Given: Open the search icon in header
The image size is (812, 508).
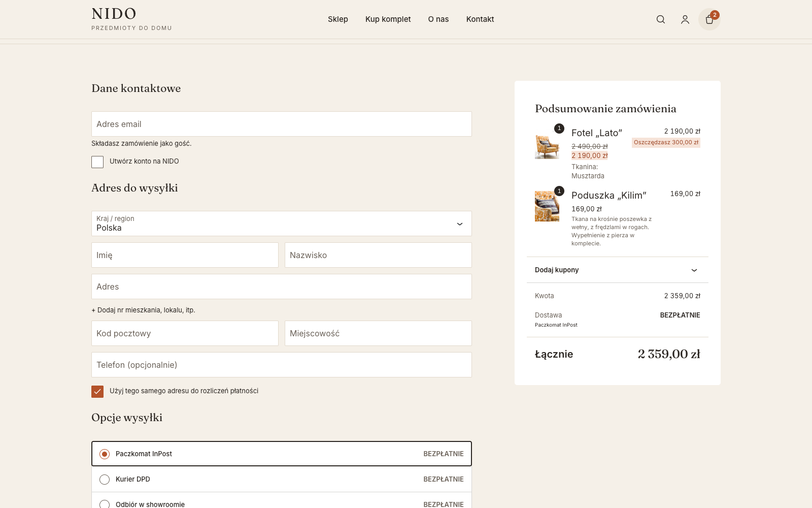Looking at the screenshot, I should pos(660,19).
